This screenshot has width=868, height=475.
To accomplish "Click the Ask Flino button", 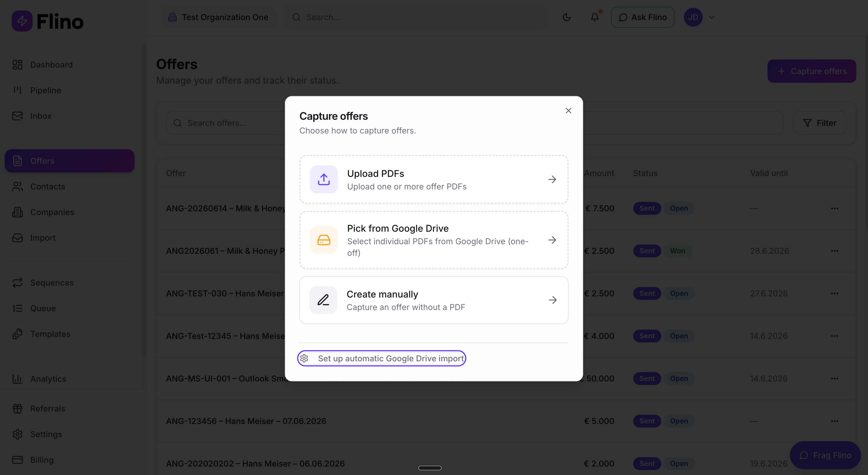I will click(x=643, y=17).
